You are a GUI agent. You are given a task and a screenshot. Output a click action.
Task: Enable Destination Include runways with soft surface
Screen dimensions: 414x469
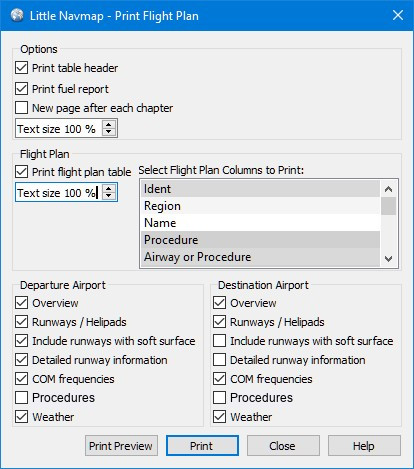(219, 341)
